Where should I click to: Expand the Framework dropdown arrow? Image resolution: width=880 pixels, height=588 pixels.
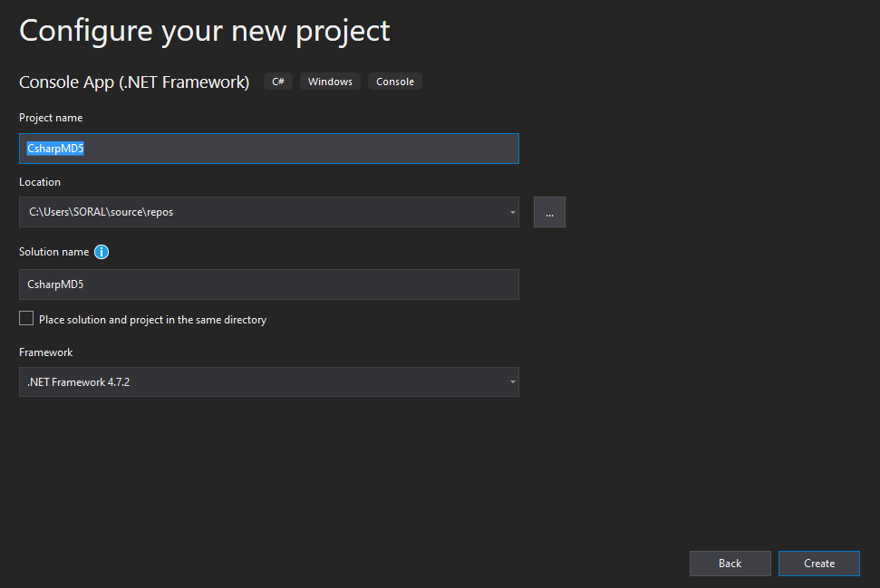(513, 382)
